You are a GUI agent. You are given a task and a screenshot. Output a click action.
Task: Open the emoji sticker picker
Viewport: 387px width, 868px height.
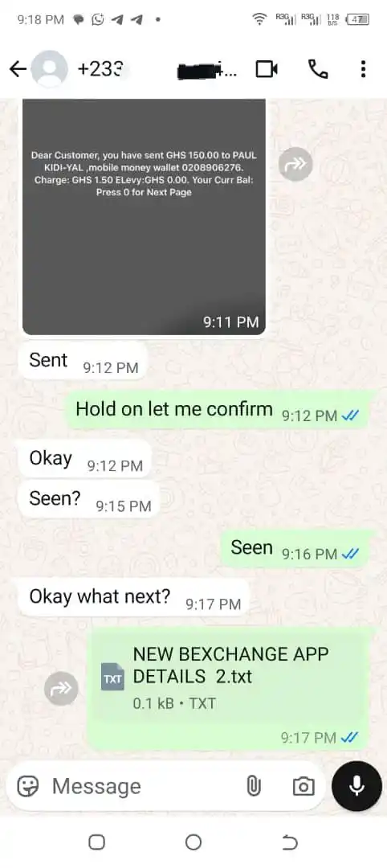pos(27,785)
